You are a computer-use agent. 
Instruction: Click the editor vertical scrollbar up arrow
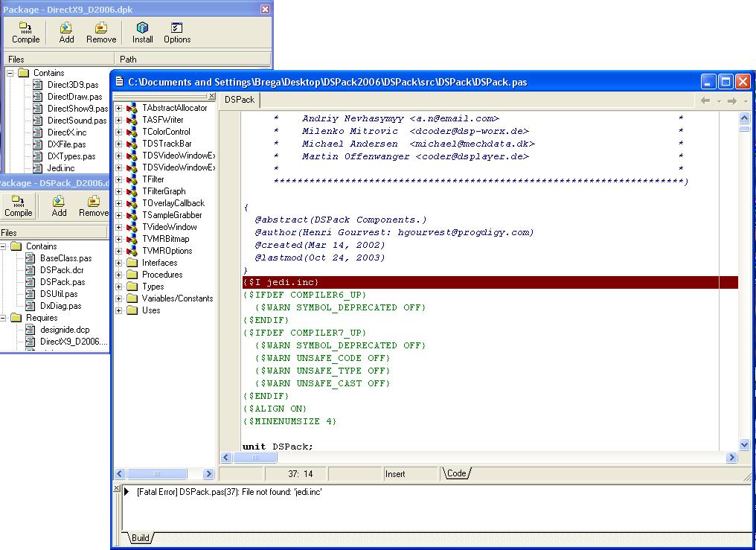pos(744,118)
